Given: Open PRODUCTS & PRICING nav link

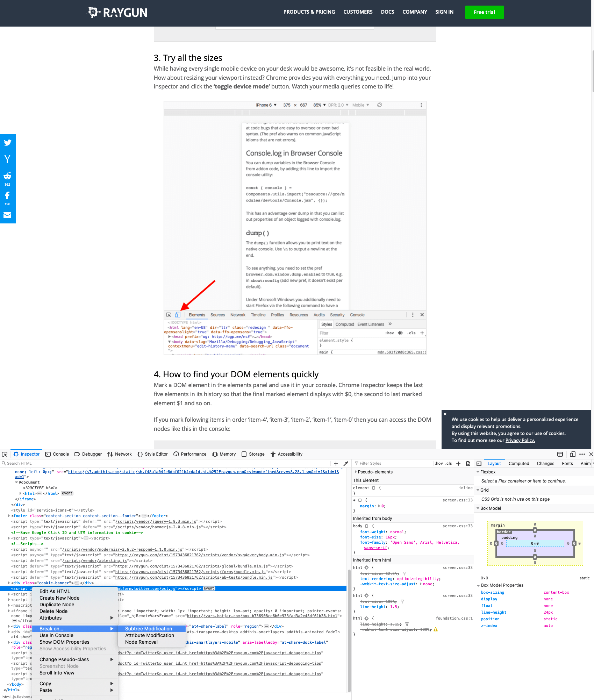Looking at the screenshot, I should 309,12.
